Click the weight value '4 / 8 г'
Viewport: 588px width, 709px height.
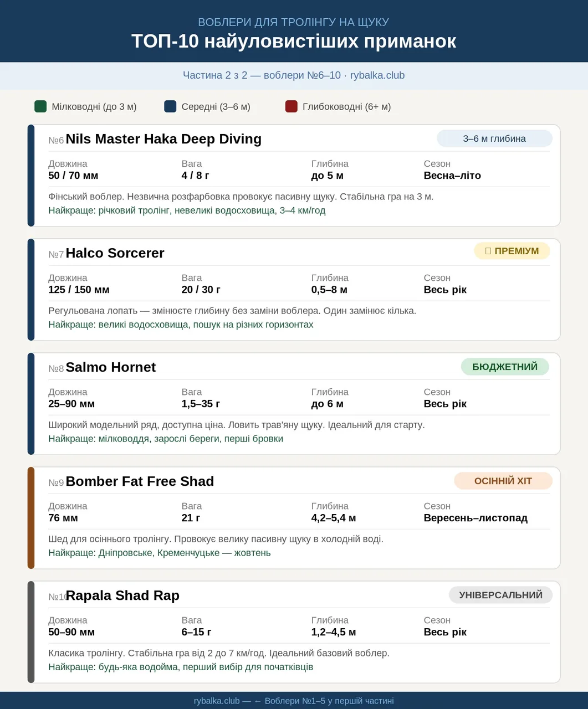point(195,176)
